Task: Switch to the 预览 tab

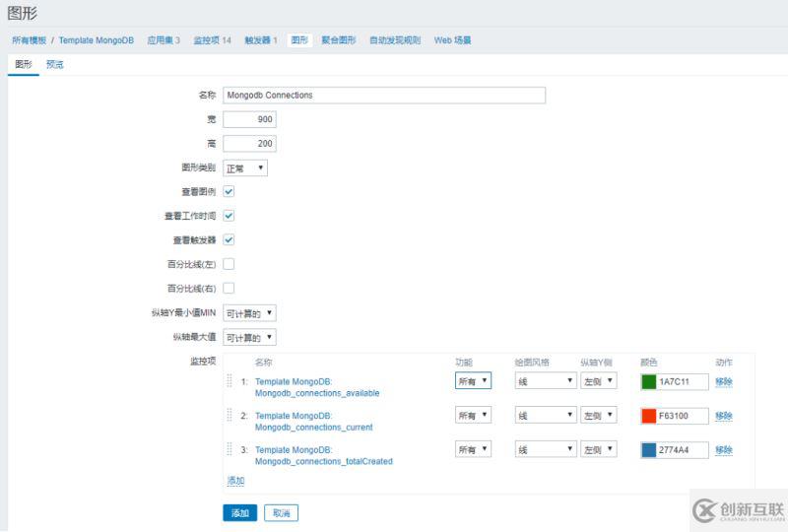Action: point(55,64)
